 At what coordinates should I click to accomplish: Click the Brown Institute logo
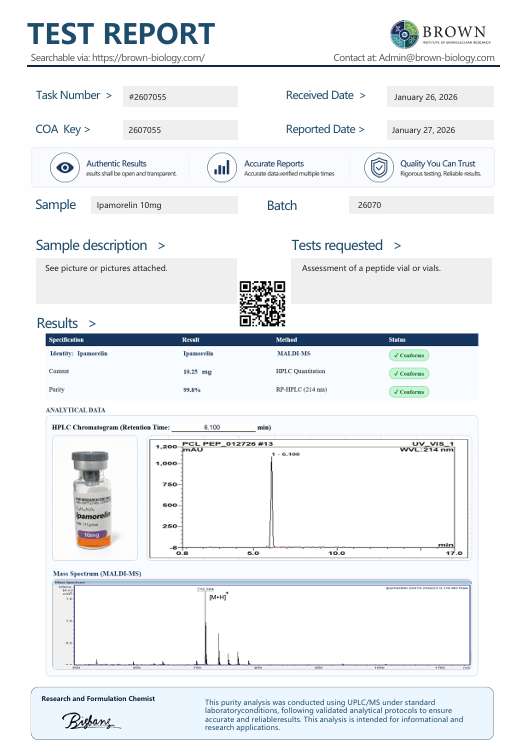pos(441,34)
